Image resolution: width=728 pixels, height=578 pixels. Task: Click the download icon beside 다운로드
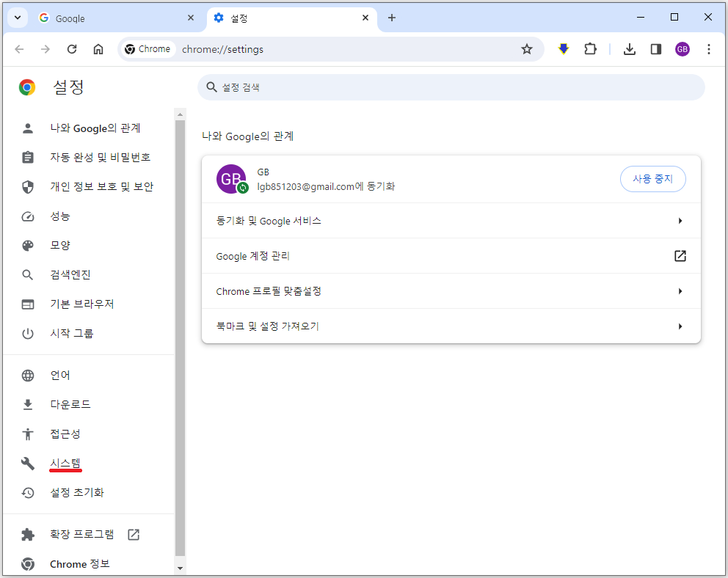[x=28, y=405]
